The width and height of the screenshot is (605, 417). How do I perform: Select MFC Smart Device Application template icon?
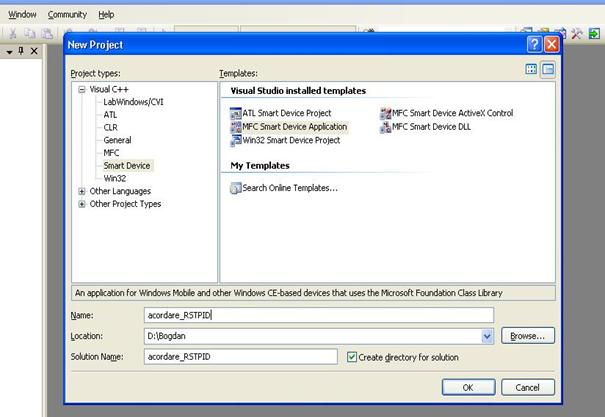coord(235,127)
